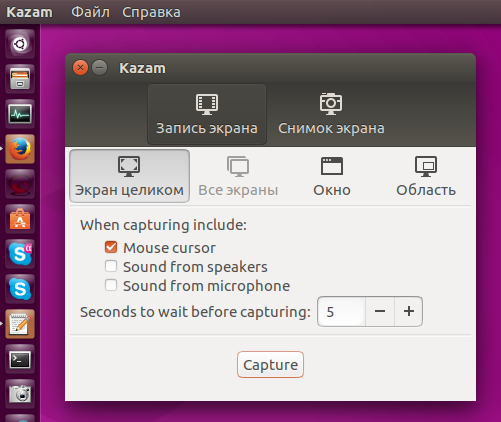Launch Ubuntu Software Center from dock
Screen dimensions: 501x422
pyautogui.click(x=20, y=219)
